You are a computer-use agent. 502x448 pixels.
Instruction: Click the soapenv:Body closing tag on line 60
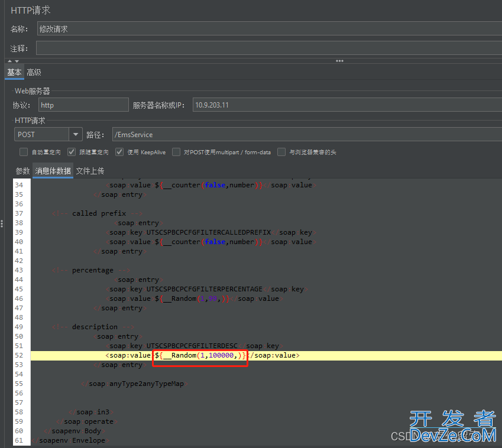pyautogui.click(x=75, y=431)
